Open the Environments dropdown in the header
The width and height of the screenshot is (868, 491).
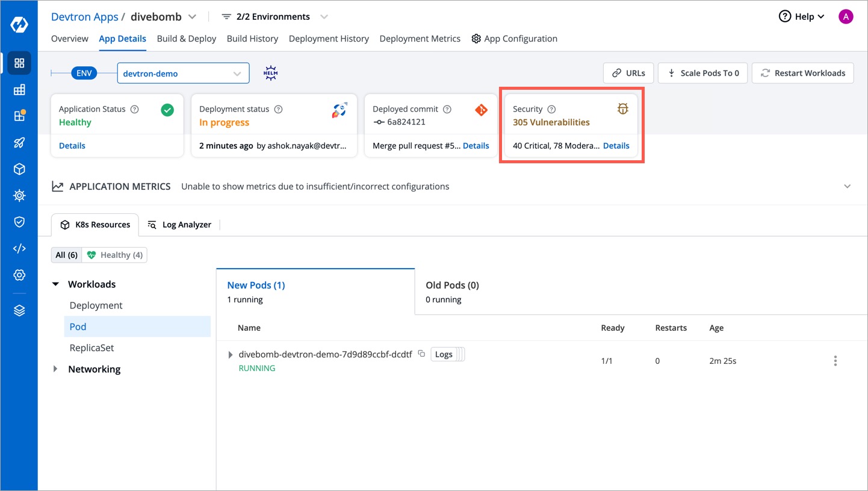(274, 16)
